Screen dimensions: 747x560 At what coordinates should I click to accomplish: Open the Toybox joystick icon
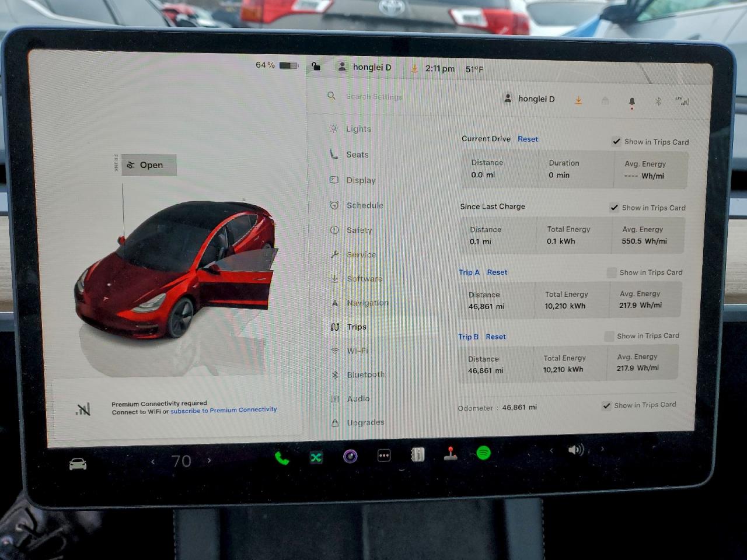click(x=451, y=454)
